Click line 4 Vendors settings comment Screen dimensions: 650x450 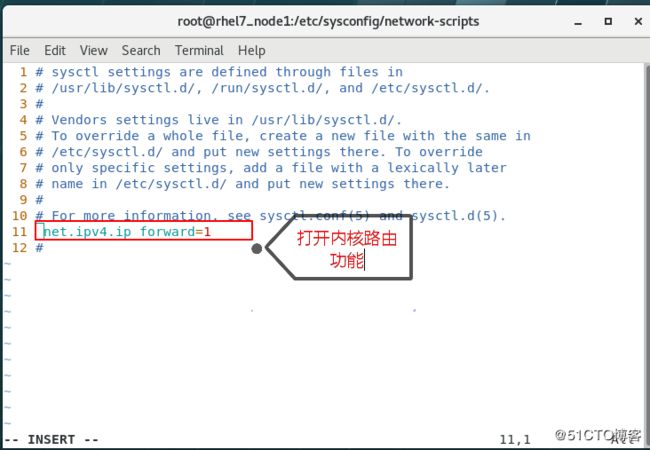[218, 120]
